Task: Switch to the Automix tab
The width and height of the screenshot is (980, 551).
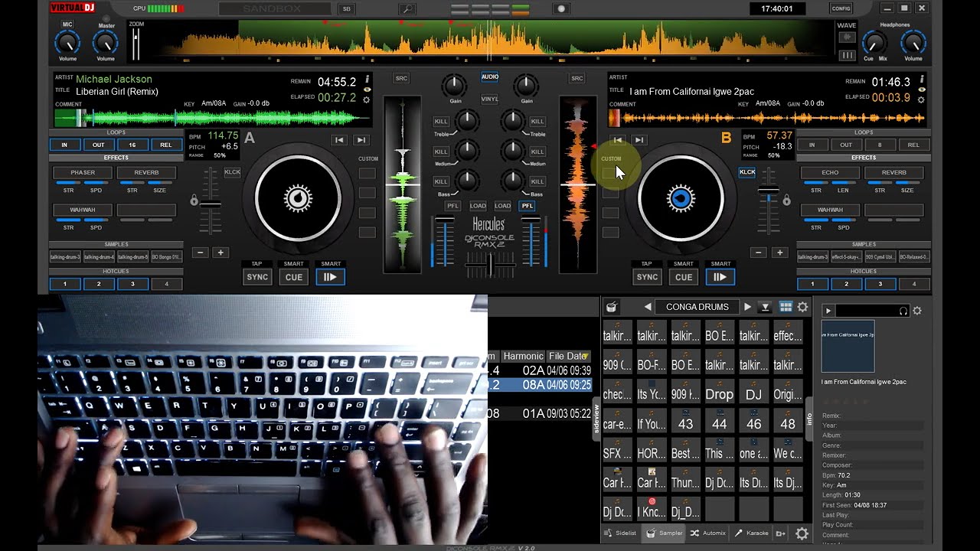Action: [x=708, y=533]
